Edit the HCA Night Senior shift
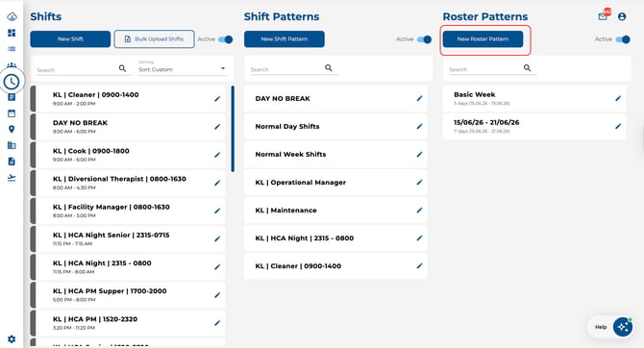The image size is (644, 348). tap(217, 239)
